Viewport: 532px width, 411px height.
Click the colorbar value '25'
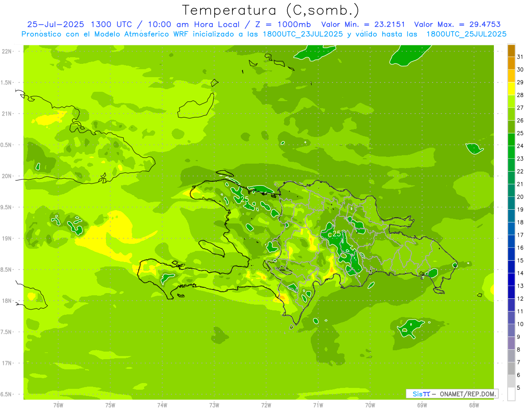[520, 133]
